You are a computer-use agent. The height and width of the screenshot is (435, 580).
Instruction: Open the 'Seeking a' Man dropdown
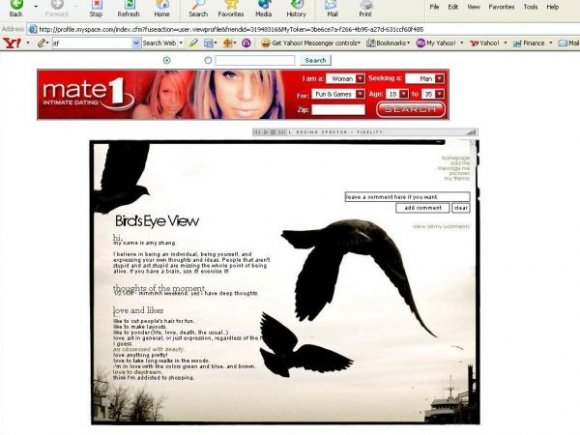425,78
